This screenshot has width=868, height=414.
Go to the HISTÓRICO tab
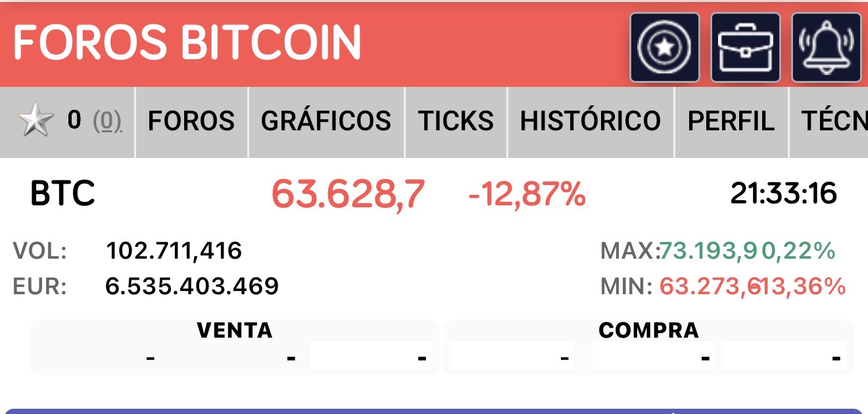tap(591, 122)
